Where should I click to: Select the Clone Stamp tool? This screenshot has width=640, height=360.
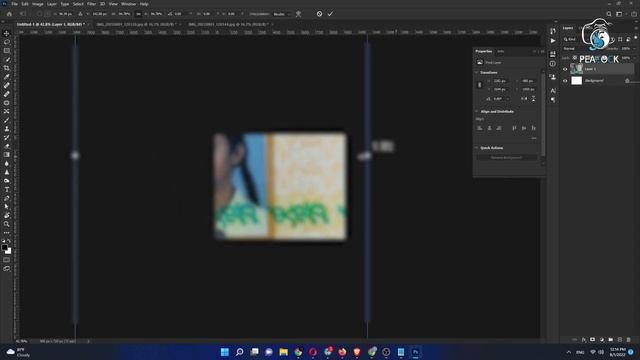[7, 129]
